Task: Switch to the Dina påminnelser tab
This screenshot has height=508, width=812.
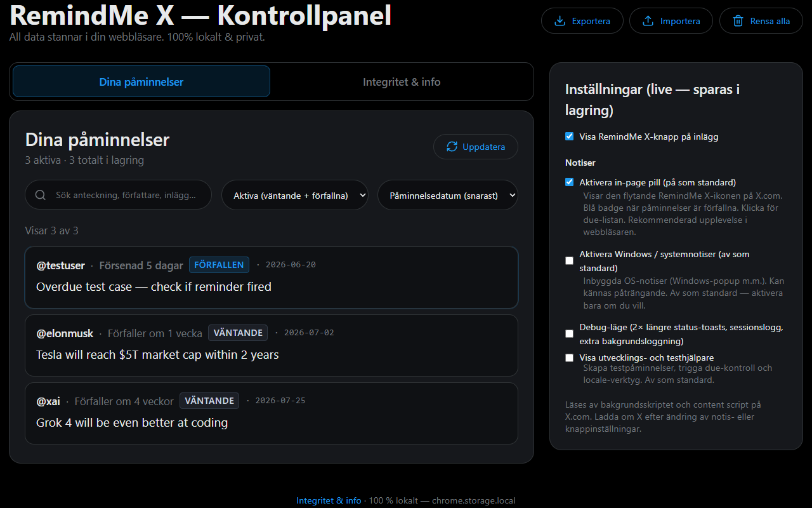Action: tap(141, 81)
